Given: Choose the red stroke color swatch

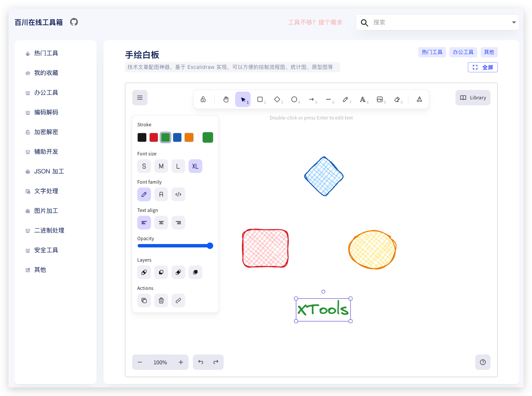Looking at the screenshot, I should point(154,137).
